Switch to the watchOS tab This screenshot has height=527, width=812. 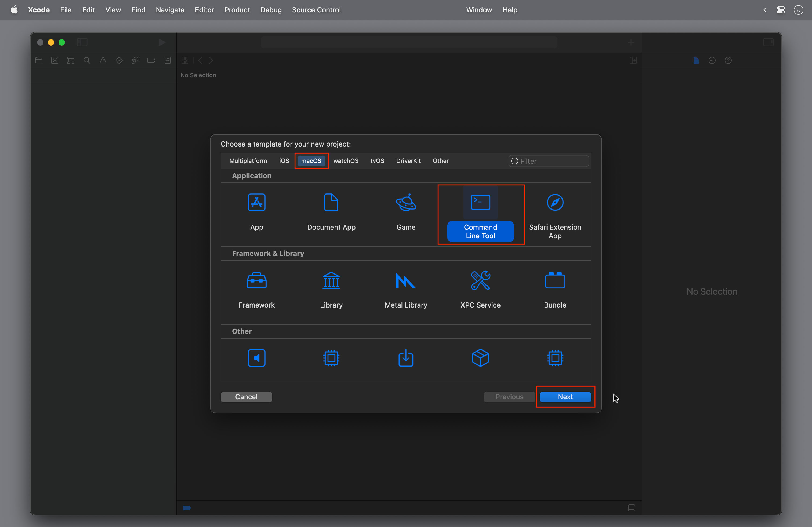346,160
